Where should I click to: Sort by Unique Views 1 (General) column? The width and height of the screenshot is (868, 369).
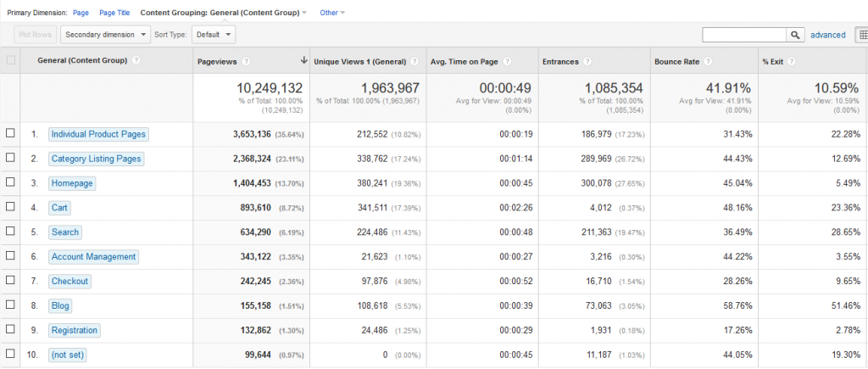pos(360,62)
